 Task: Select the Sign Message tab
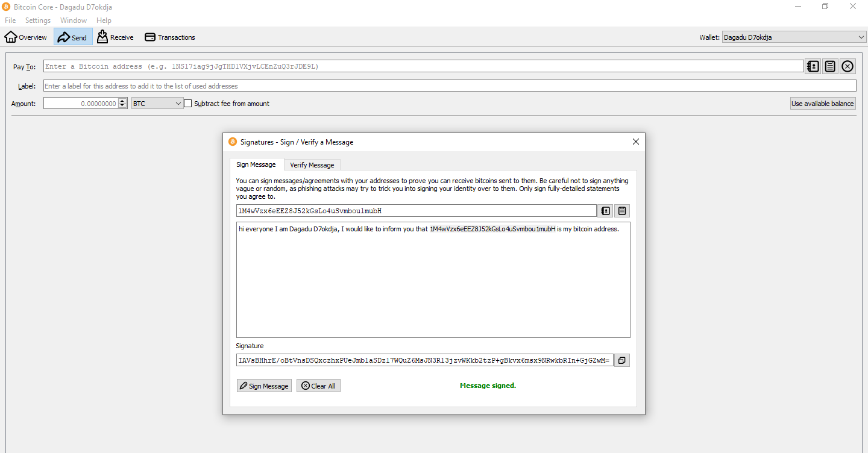[x=256, y=164]
